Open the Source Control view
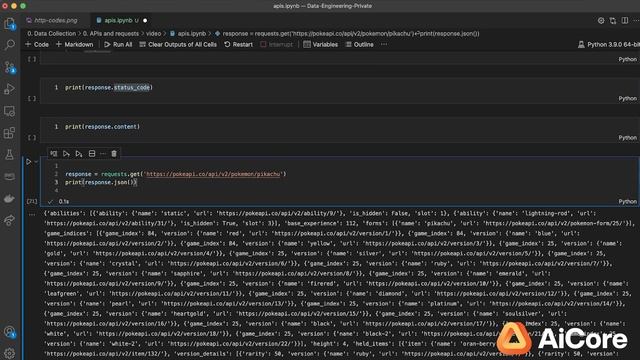Screen dimensions: 640x360 [x=9, y=67]
